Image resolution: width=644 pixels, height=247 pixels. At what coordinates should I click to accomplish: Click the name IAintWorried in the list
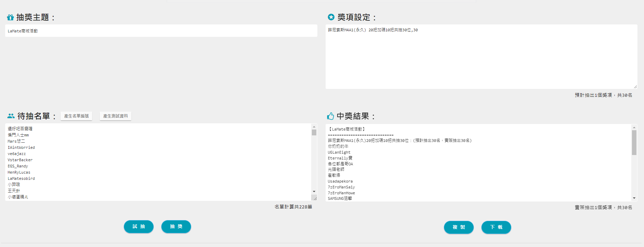coord(21,147)
